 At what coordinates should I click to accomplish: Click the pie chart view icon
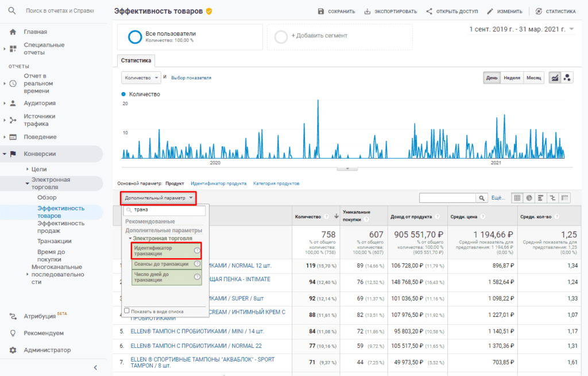coord(529,198)
